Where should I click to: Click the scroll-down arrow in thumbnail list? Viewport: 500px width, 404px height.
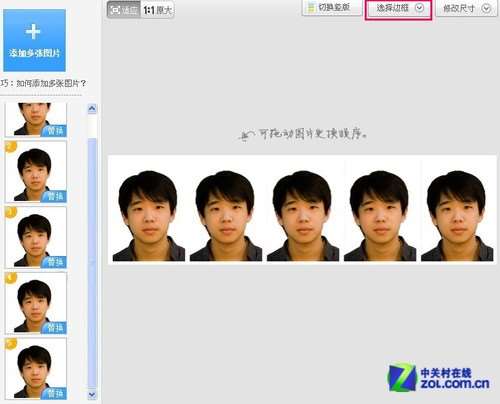coord(92,395)
